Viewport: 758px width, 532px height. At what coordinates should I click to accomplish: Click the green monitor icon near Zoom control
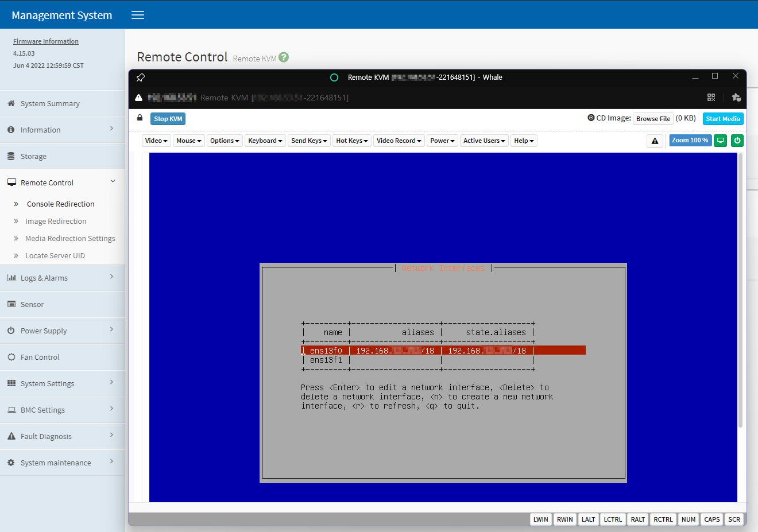pyautogui.click(x=720, y=140)
